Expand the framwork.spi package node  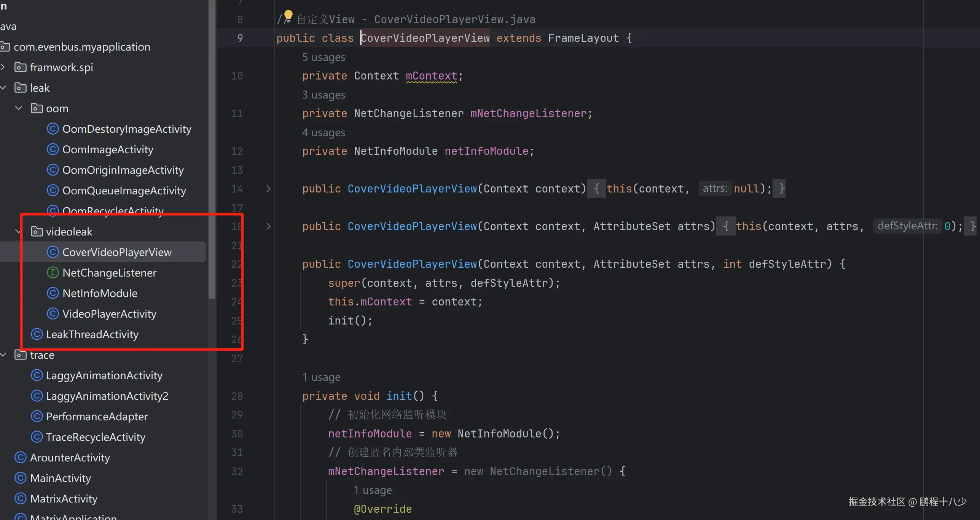(3, 67)
